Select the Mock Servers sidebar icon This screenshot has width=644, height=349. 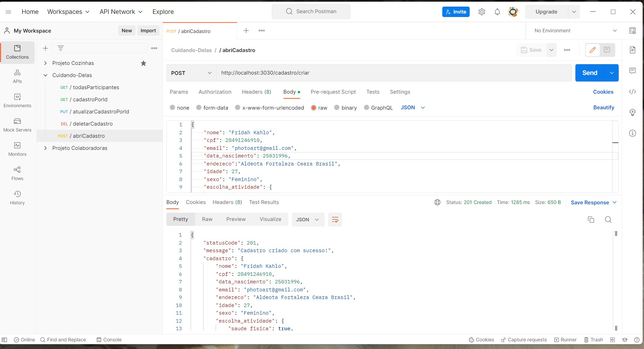(x=17, y=125)
